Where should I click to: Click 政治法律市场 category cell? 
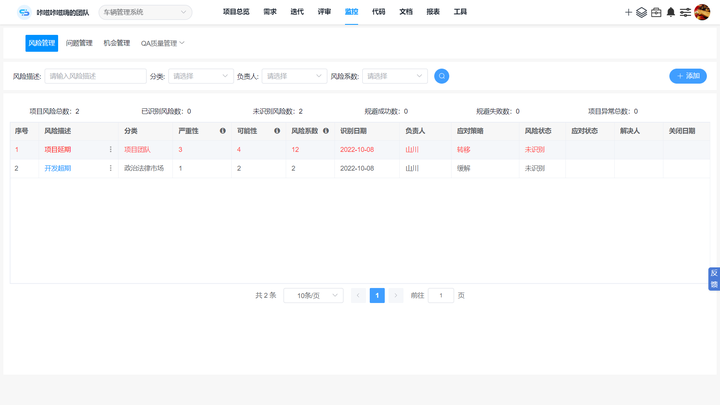144,169
